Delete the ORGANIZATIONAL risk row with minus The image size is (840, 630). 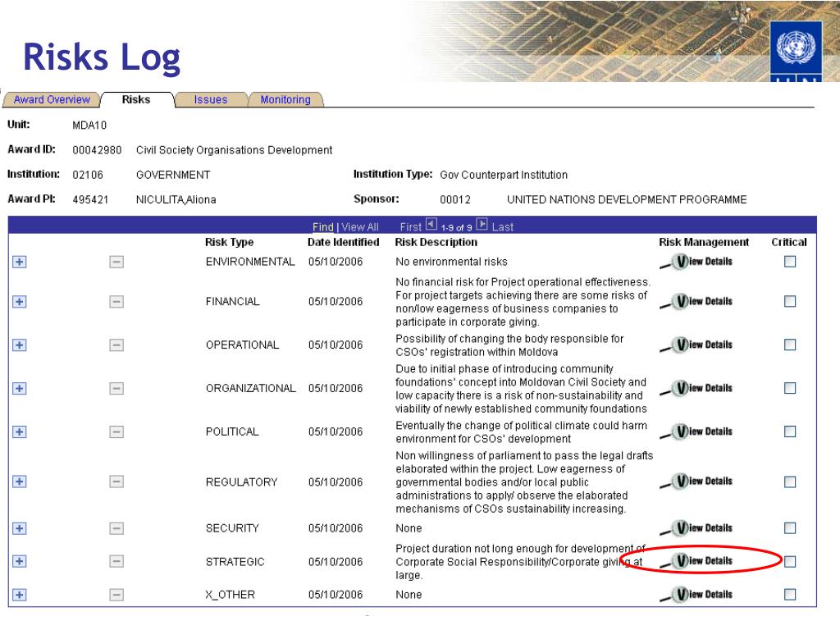pos(116,388)
